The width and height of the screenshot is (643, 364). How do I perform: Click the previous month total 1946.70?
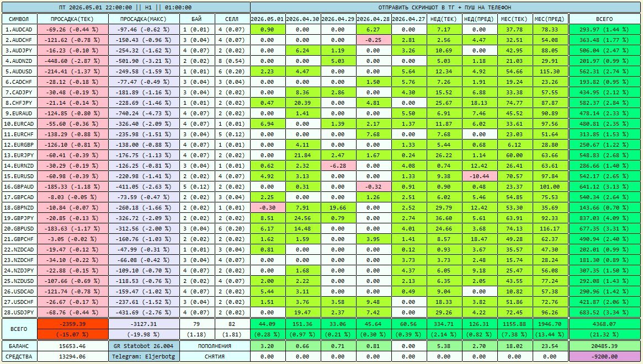point(550,324)
